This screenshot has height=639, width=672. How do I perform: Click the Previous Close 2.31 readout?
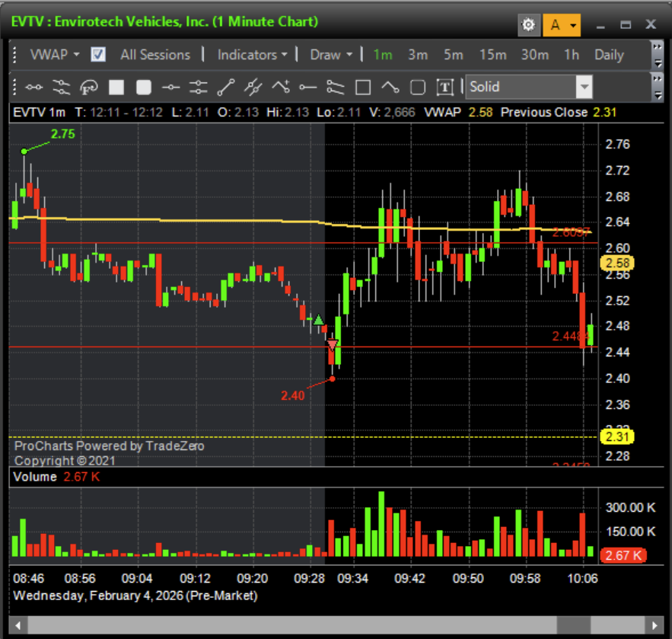(559, 113)
